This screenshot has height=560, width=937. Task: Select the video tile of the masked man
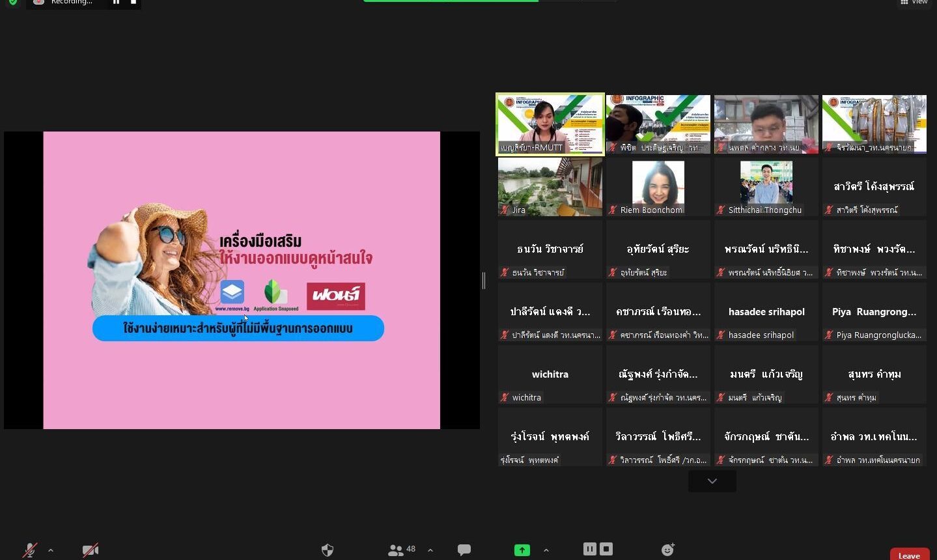point(658,124)
